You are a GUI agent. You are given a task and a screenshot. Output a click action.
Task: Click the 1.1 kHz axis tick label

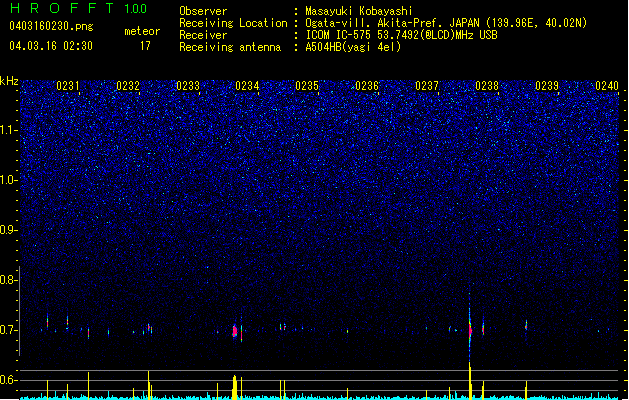[8, 130]
